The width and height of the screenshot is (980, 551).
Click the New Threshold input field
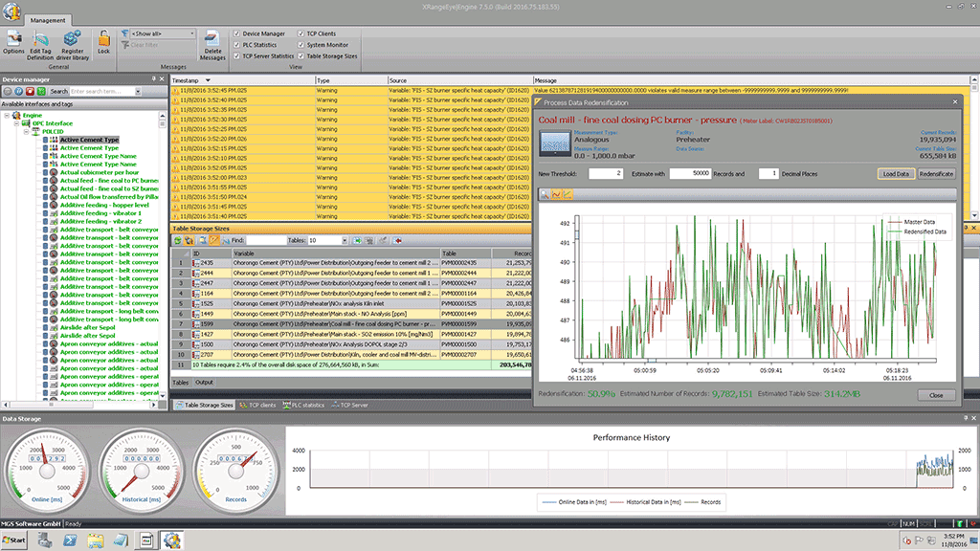[606, 174]
